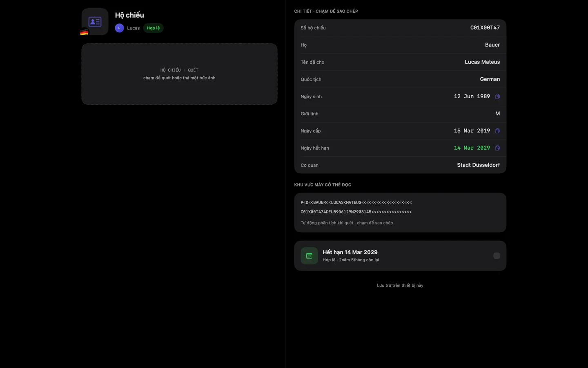This screenshot has height=368, width=588.
Task: Click the Hộ chiếu title heading
Action: 129,15
